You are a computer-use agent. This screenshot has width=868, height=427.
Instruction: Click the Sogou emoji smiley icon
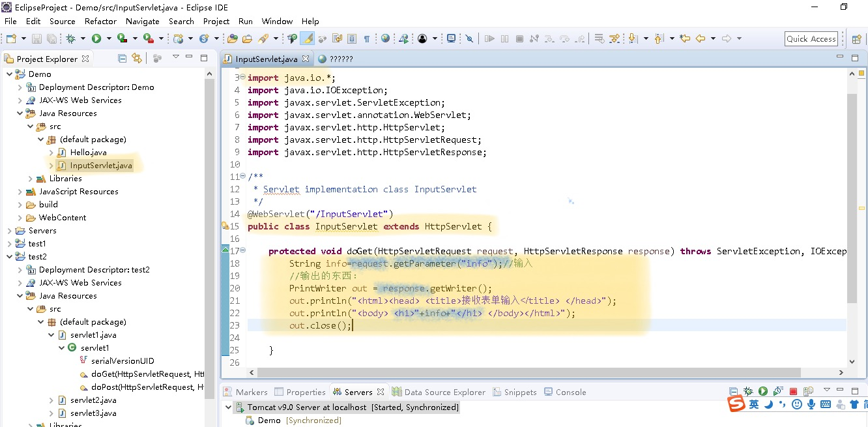coord(797,404)
